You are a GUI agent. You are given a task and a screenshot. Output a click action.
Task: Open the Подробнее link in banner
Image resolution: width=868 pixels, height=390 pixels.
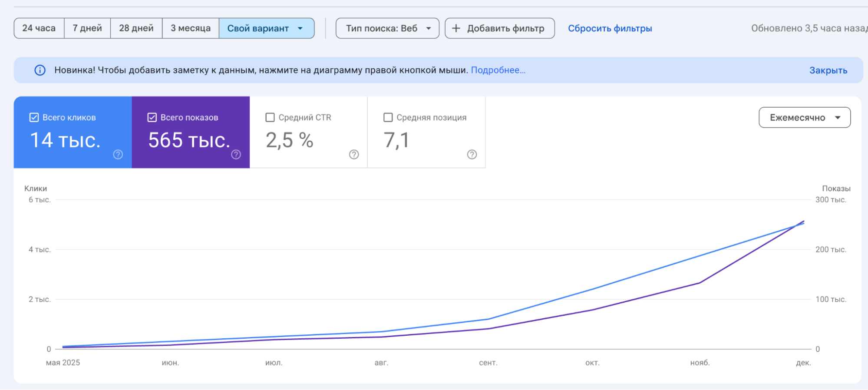click(x=498, y=70)
